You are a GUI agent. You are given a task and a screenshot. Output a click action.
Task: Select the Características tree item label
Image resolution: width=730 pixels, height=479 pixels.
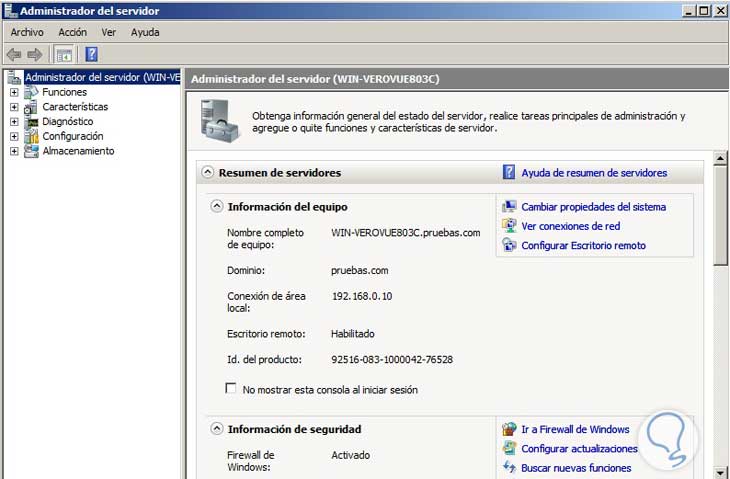(75, 107)
